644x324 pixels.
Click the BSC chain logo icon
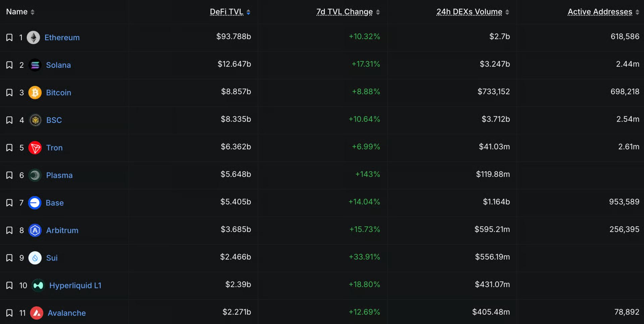35,120
